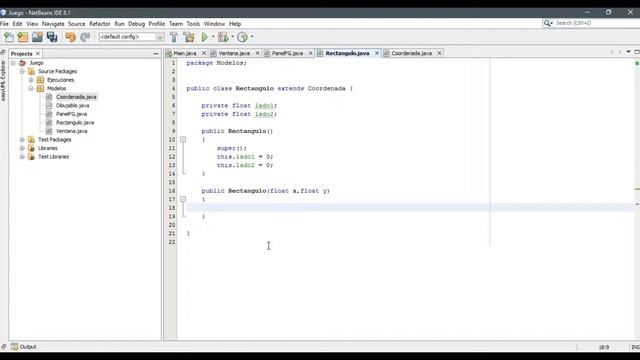Expand the Libraries node
This screenshot has width=640, height=360.
pos(22,148)
